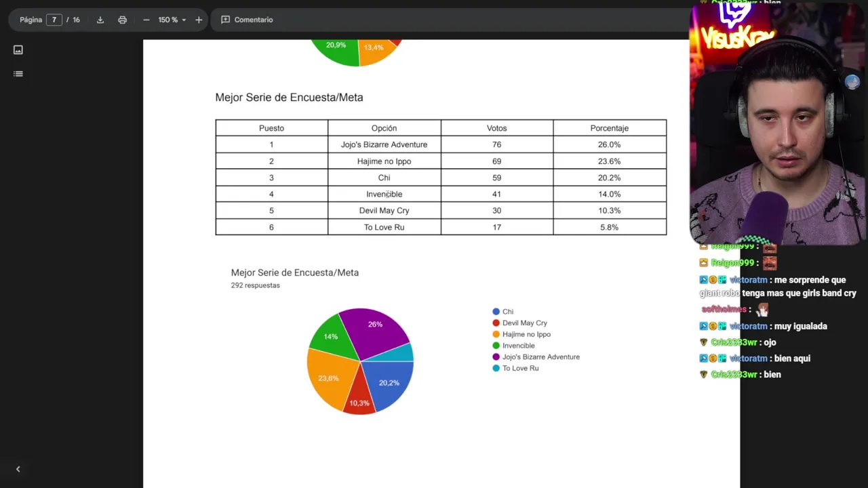Click the chat message 'bien aqui'
The height and width of the screenshot is (488, 868).
792,359
